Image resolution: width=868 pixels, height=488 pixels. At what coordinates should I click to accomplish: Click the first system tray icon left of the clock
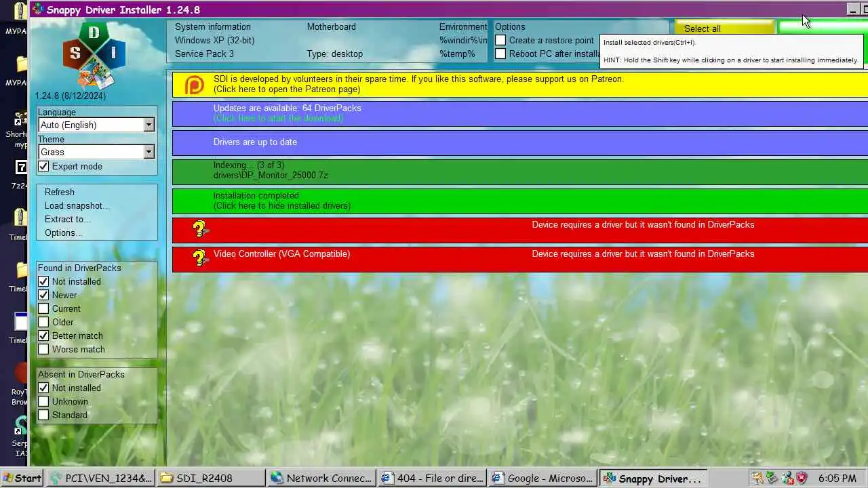[x=757, y=478]
